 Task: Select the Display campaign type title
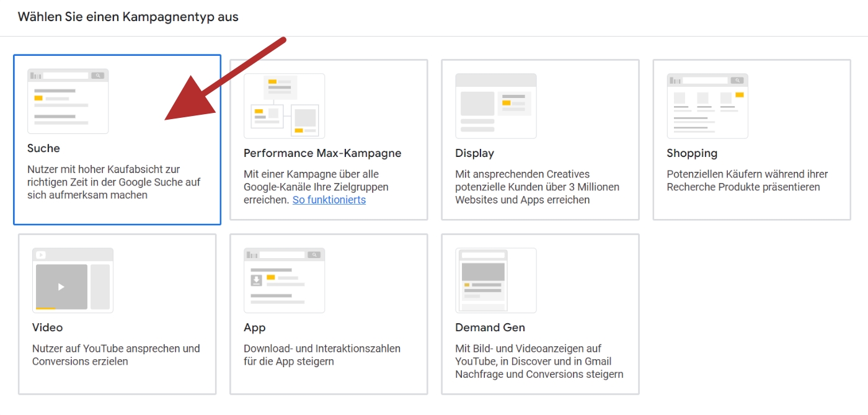click(x=474, y=153)
